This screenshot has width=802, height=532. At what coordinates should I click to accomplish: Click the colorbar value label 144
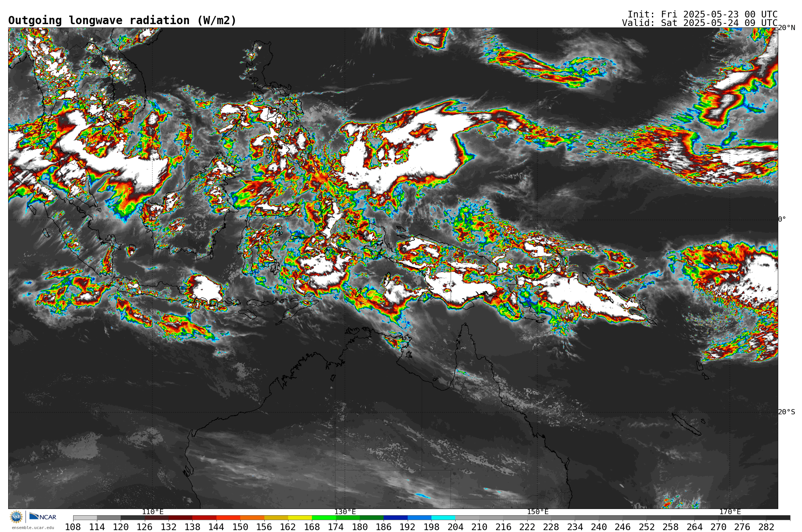[216, 527]
